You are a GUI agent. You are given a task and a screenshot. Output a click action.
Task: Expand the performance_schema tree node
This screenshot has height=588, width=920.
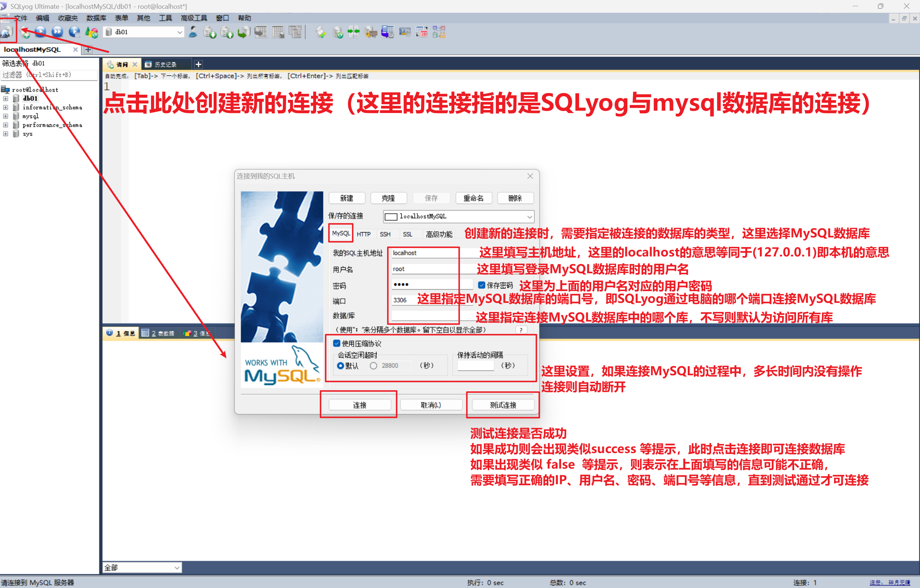click(5, 125)
